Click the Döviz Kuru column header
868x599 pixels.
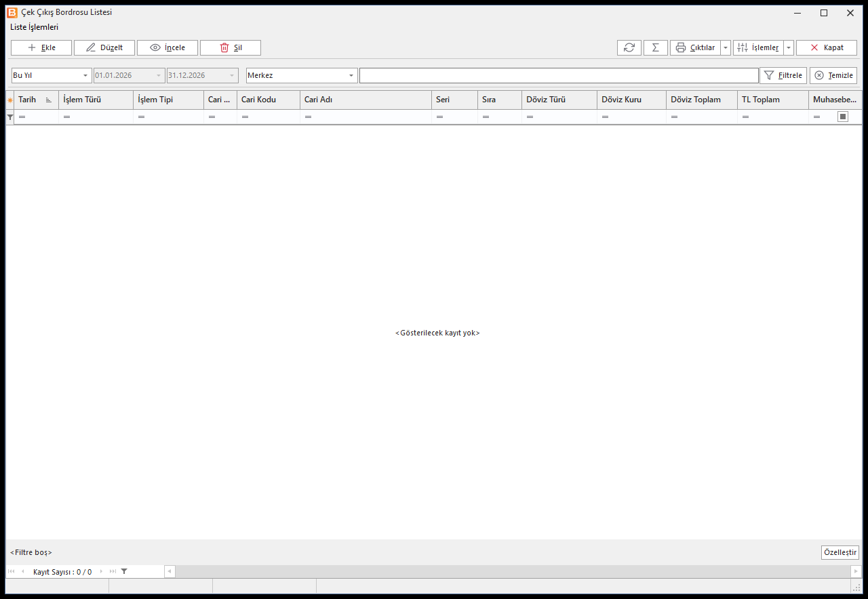coord(632,100)
